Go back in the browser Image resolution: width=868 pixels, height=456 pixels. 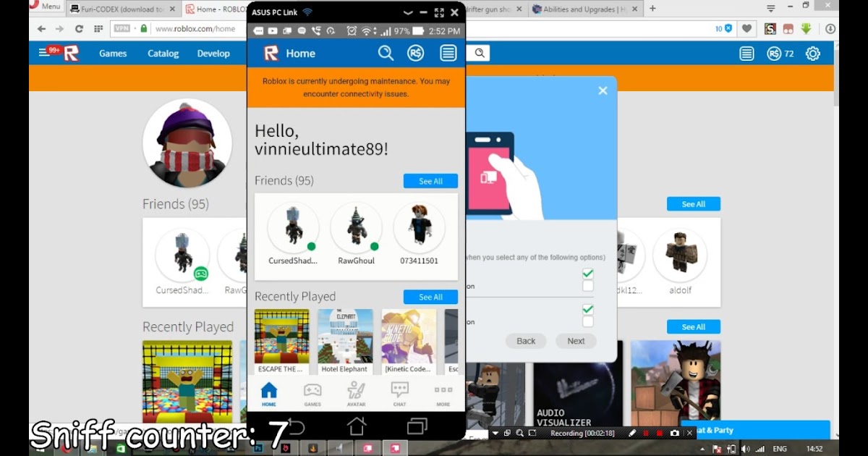(x=41, y=29)
